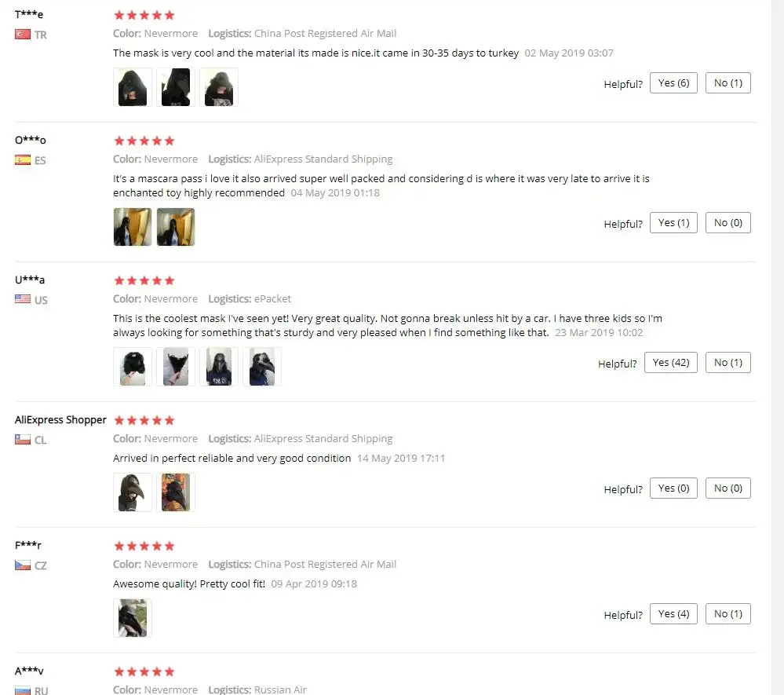The image size is (784, 695).
Task: Vote Yes (1) on the Spain review
Action: (x=673, y=223)
